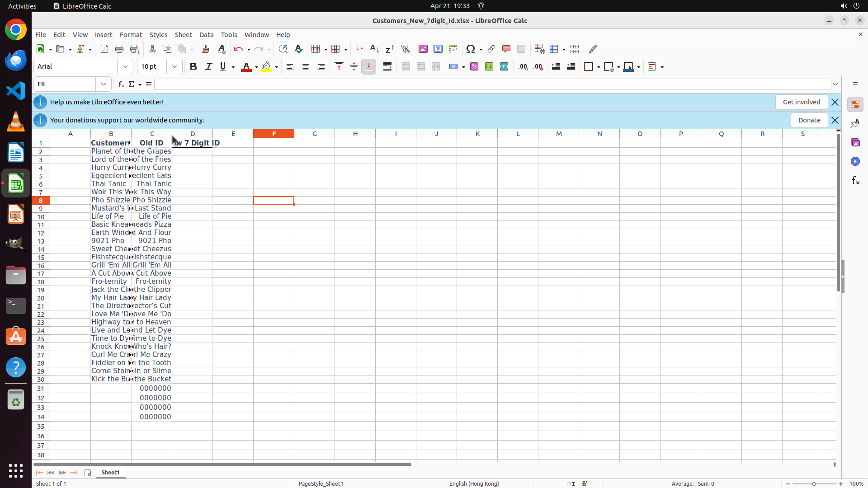
Task: Expand the font size dropdown
Action: click(175, 67)
